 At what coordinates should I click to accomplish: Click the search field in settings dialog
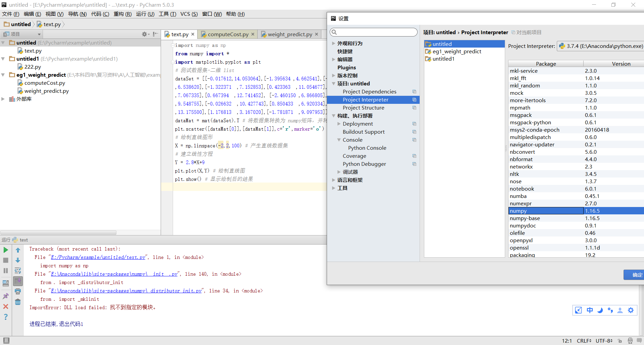[x=374, y=32]
